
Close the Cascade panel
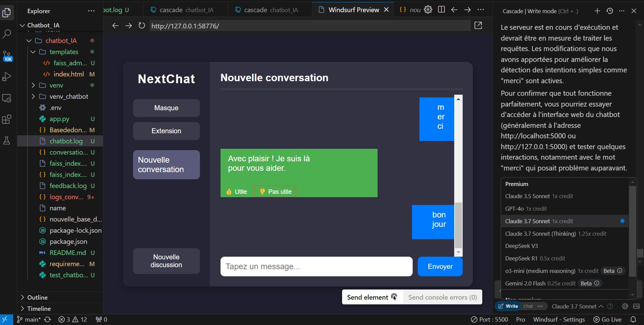pos(634,11)
